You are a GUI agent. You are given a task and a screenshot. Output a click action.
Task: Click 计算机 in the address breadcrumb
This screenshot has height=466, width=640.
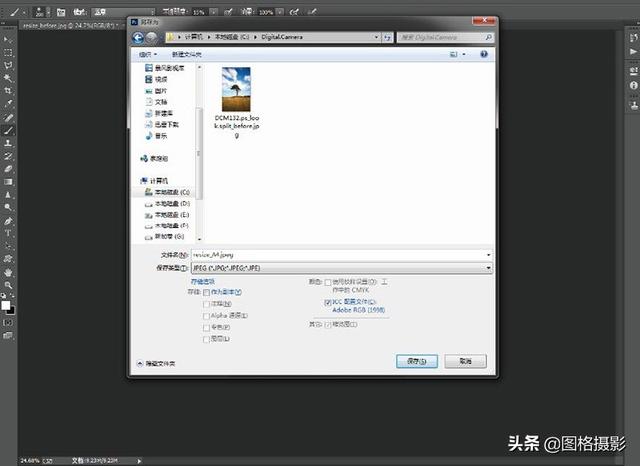(193, 37)
